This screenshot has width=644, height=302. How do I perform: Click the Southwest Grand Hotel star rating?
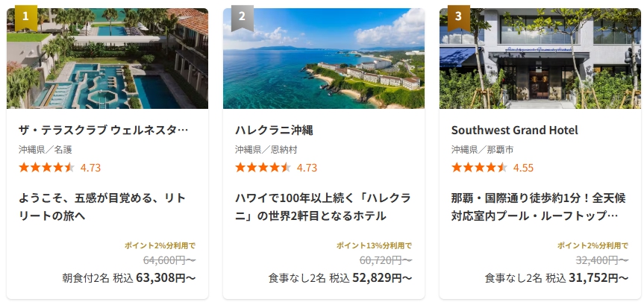pyautogui.click(x=479, y=167)
